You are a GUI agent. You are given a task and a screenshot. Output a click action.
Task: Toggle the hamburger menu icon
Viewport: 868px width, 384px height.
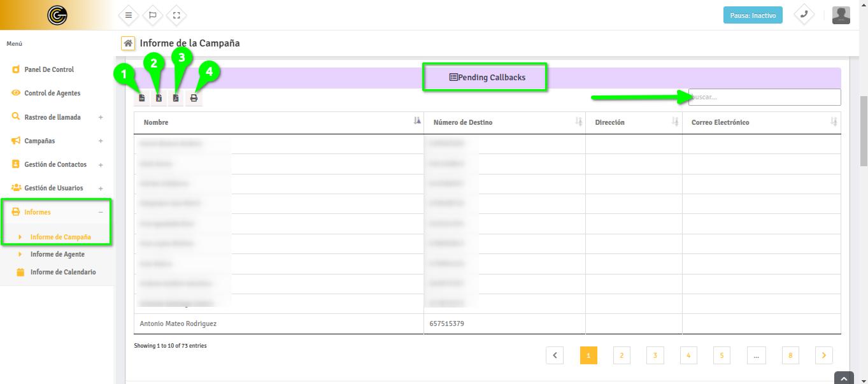point(129,15)
